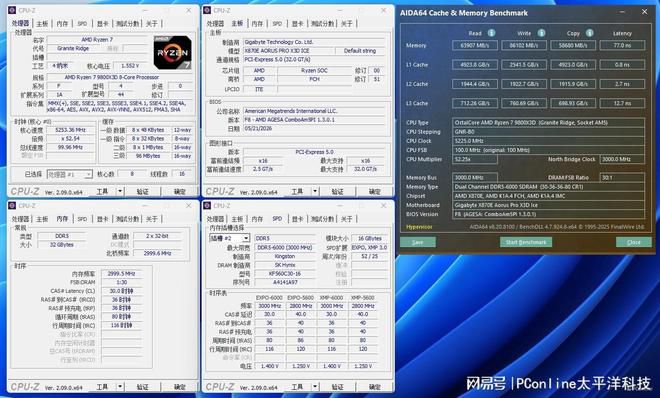
Task: Open 测试分数 tab in CPU-Z SPD window
Action: pos(322,219)
